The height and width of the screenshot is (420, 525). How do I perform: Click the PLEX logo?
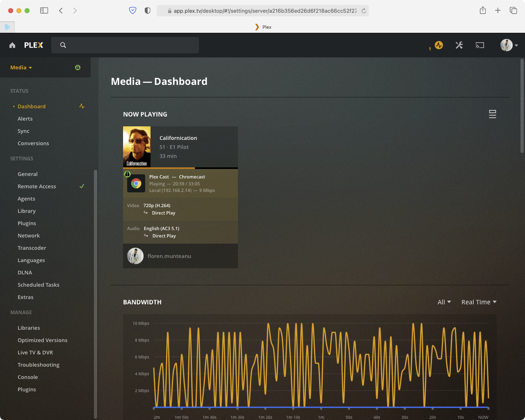[x=34, y=45]
